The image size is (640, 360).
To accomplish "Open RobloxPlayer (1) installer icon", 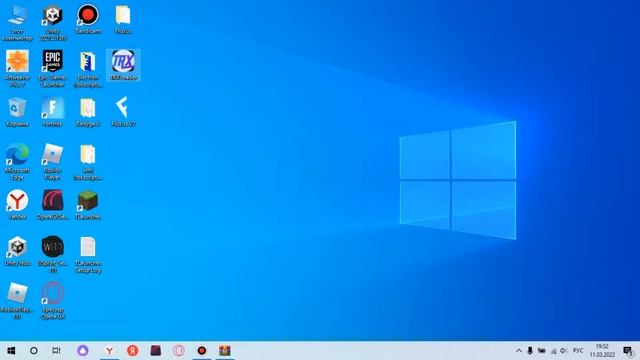I will point(17,301).
